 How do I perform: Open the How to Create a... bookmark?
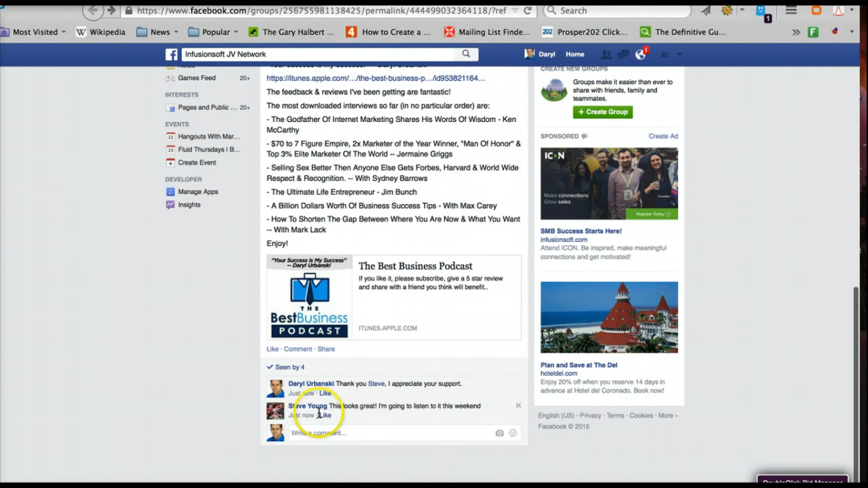[388, 32]
